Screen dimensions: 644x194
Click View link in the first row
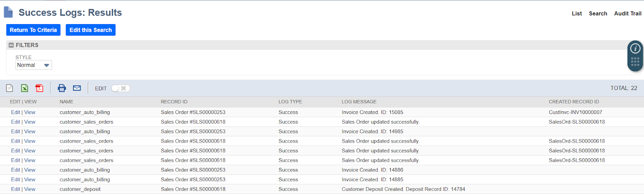pos(30,112)
